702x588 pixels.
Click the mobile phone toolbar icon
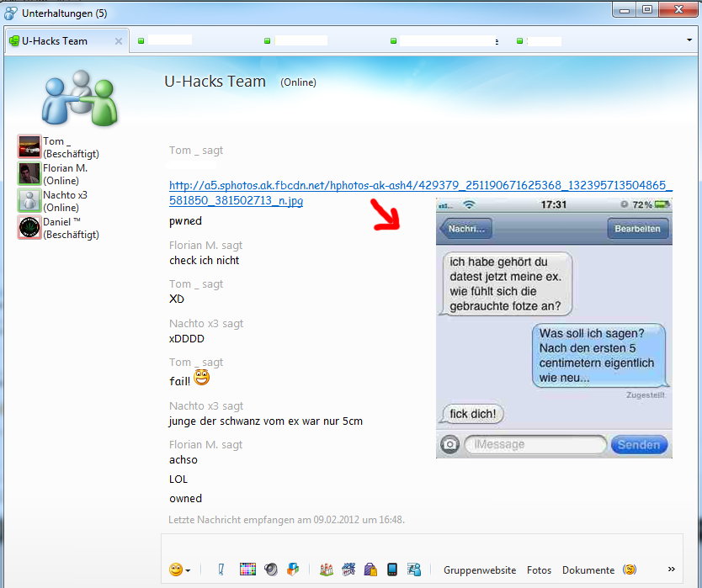(391, 569)
